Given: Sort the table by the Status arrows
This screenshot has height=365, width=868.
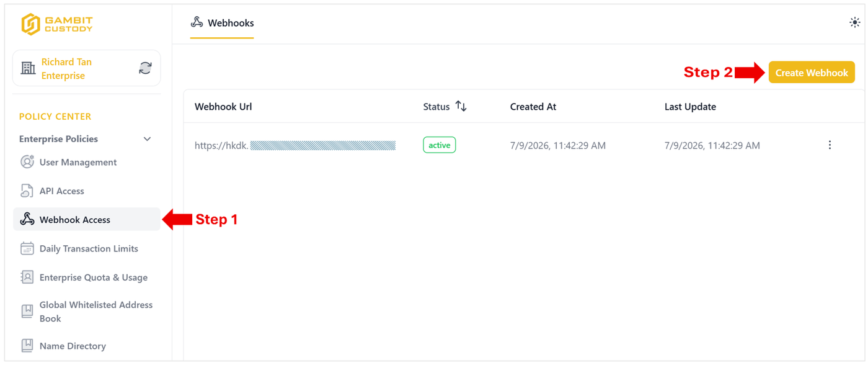Looking at the screenshot, I should coord(461,106).
